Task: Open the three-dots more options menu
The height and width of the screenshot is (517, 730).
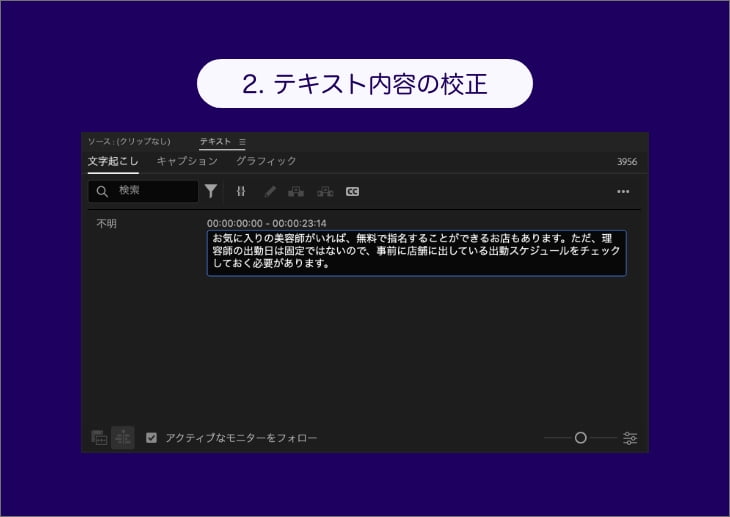Action: (623, 191)
